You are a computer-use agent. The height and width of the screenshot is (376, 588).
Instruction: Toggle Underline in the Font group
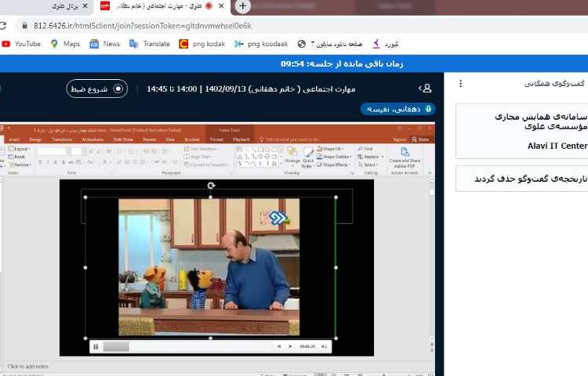tap(56, 162)
